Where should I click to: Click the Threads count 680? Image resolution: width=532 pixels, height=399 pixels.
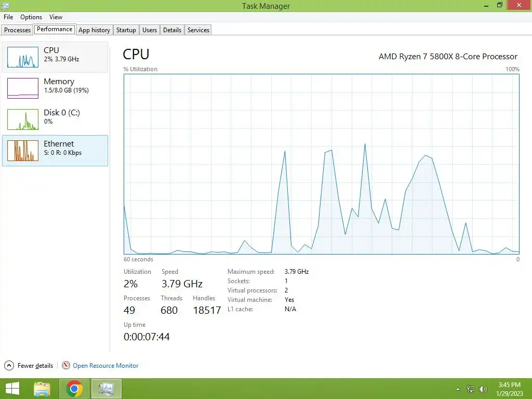point(169,310)
